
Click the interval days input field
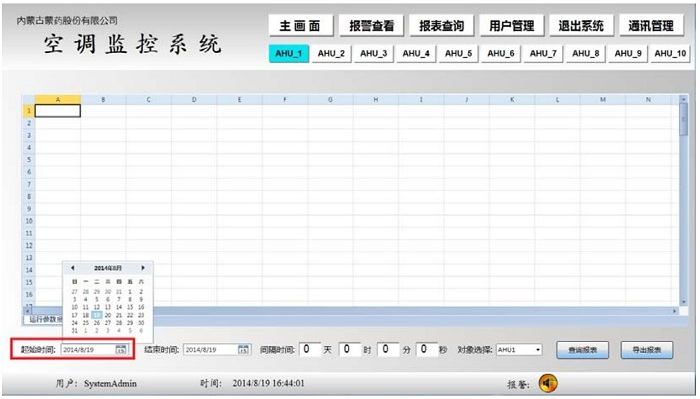[x=310, y=349]
